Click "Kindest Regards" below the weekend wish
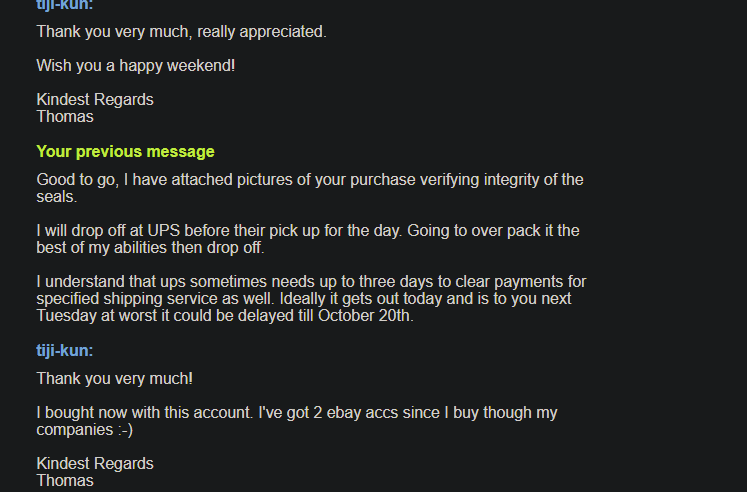Screen dimensions: 747x492 click(x=95, y=100)
